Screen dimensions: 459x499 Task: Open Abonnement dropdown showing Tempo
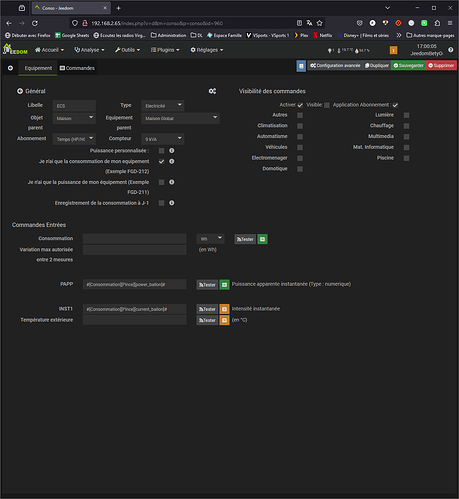[x=74, y=139]
